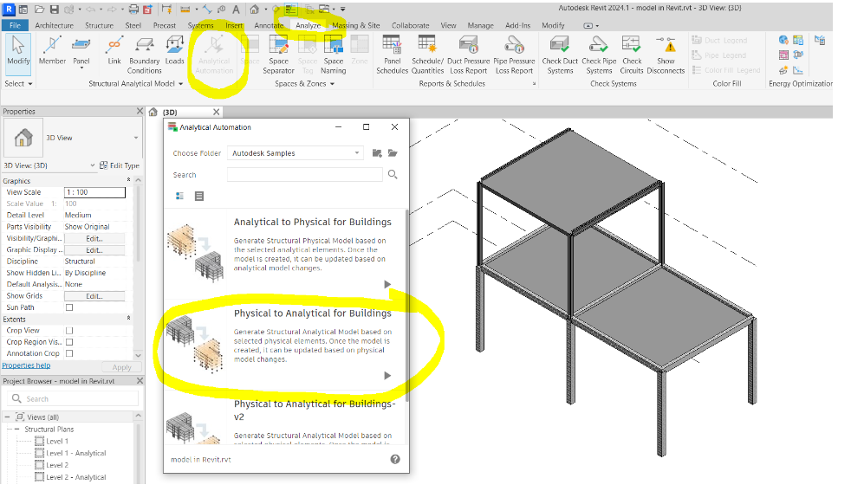
Task: Run Check Circuits tool
Action: point(632,55)
